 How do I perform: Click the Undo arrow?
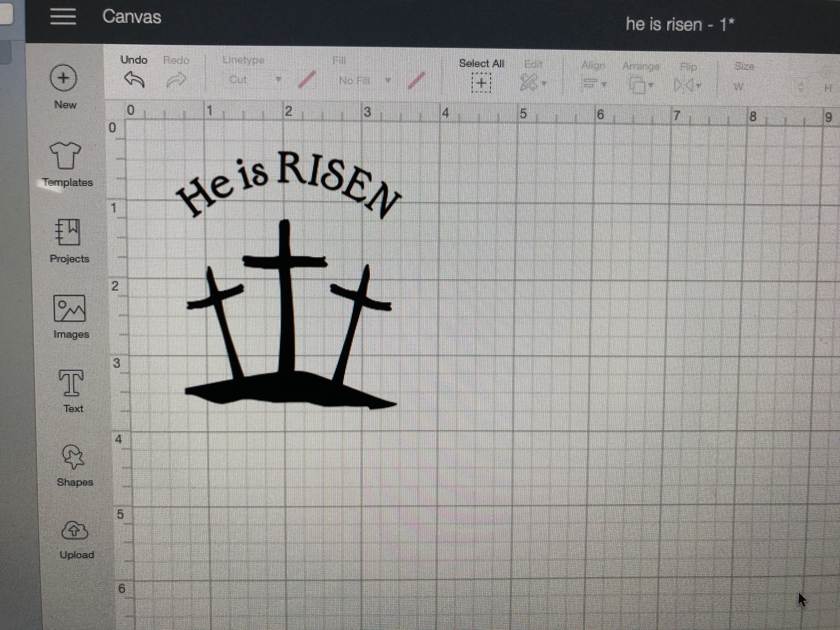tap(134, 79)
